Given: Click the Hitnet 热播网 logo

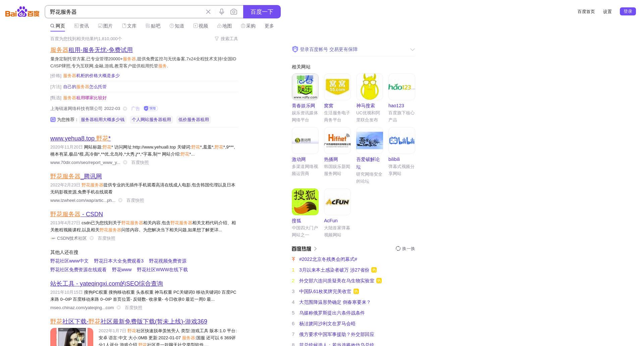Looking at the screenshot, I should pos(337,140).
